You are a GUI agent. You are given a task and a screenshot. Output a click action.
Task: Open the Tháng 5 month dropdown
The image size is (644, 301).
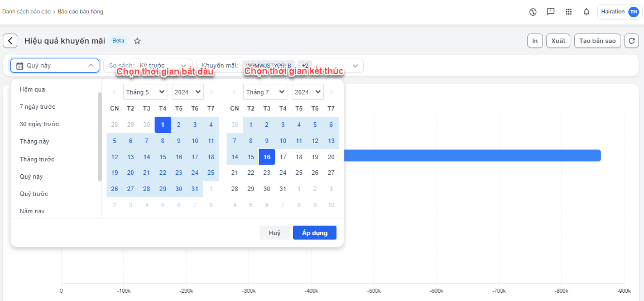[x=145, y=92]
